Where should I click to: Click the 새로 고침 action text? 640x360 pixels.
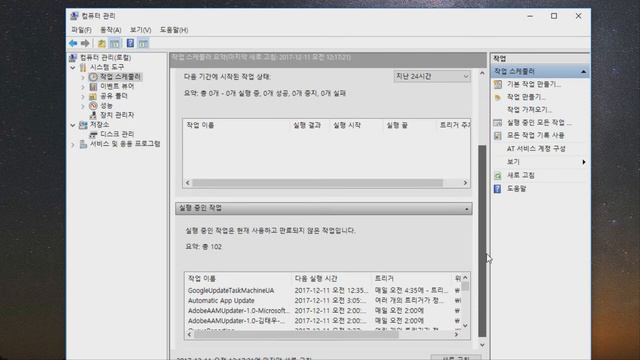[520, 175]
